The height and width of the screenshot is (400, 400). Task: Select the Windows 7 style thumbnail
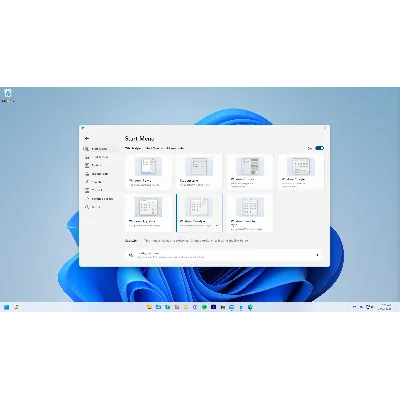(149, 172)
